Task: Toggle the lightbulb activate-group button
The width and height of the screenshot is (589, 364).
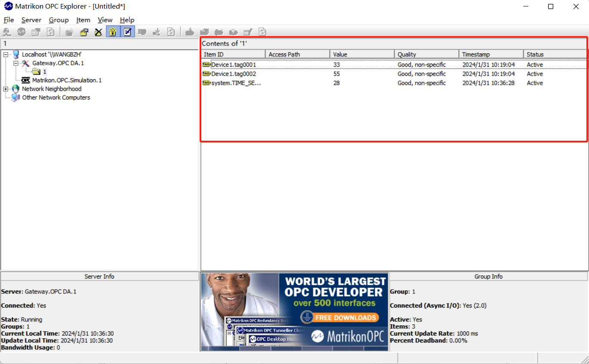Action: point(113,32)
